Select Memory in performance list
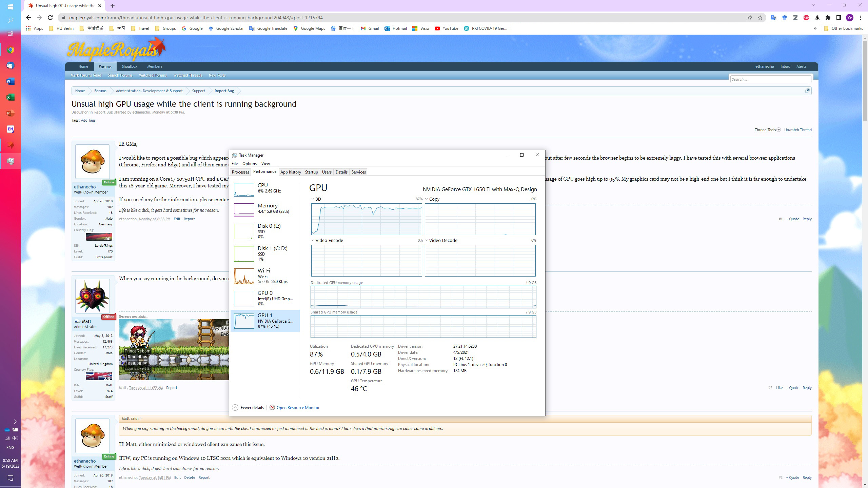The width and height of the screenshot is (868, 488). (x=265, y=210)
